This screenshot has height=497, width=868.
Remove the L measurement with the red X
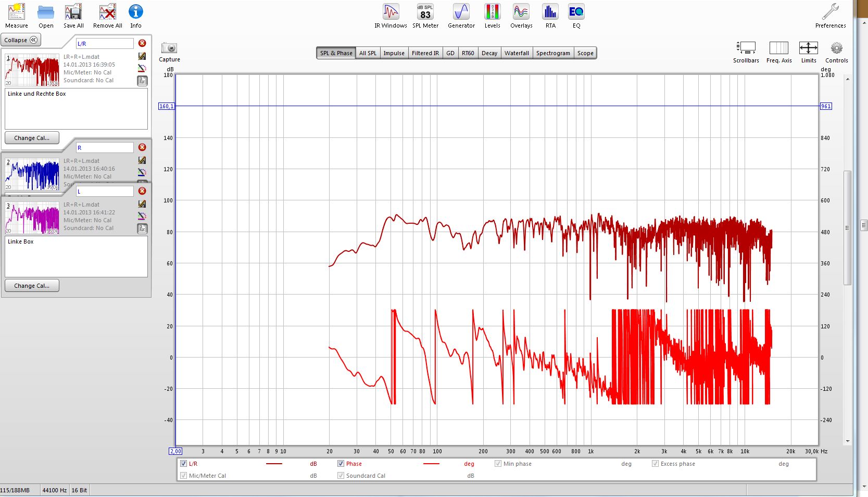click(x=142, y=191)
